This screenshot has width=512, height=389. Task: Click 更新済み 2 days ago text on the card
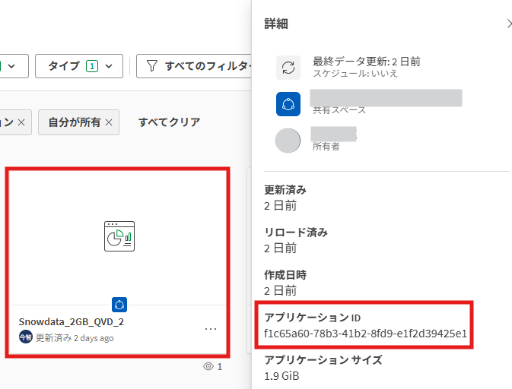[75, 338]
